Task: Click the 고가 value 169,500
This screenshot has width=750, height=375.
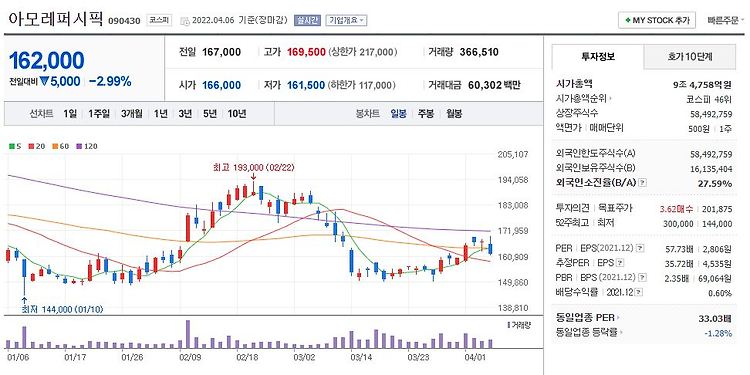Action: coord(306,52)
